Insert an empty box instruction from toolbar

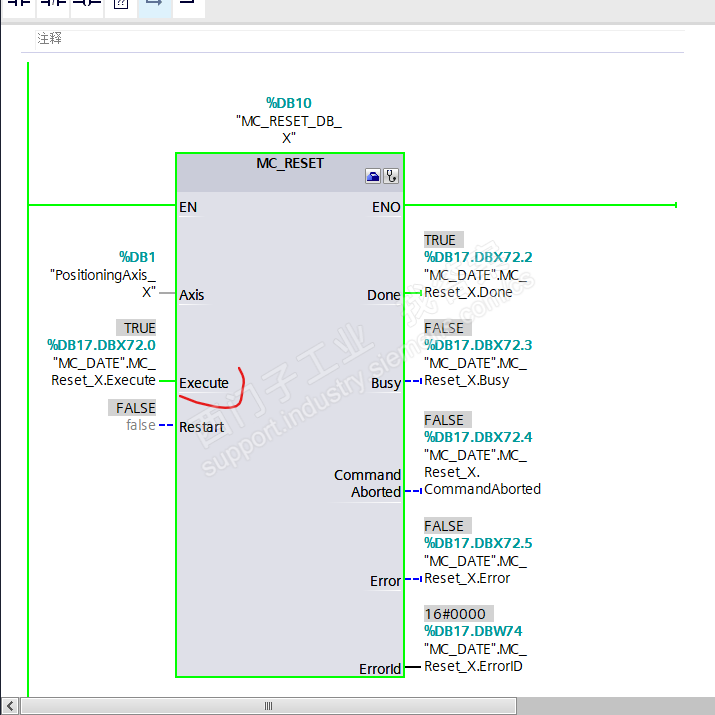[x=121, y=7]
